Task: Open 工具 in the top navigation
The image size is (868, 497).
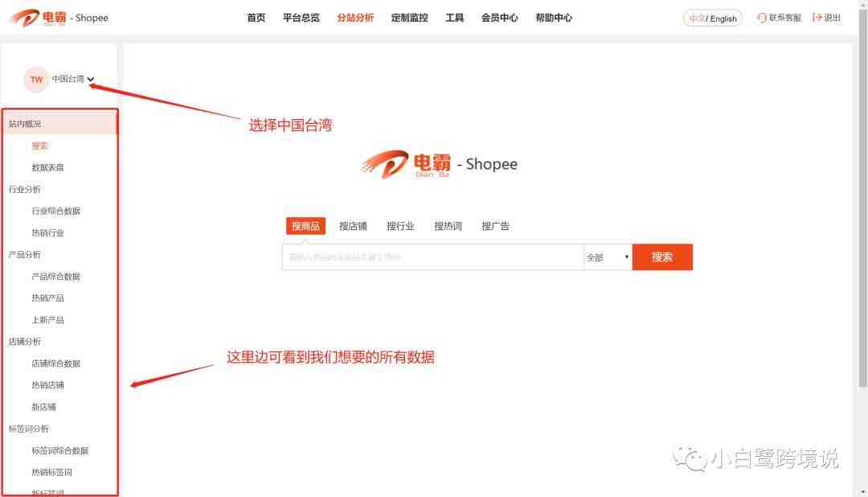Action: tap(454, 18)
